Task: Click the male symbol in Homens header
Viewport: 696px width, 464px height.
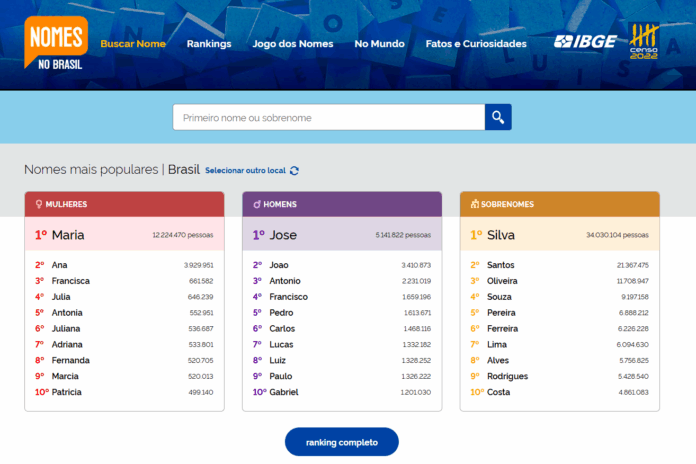Action: (x=256, y=204)
